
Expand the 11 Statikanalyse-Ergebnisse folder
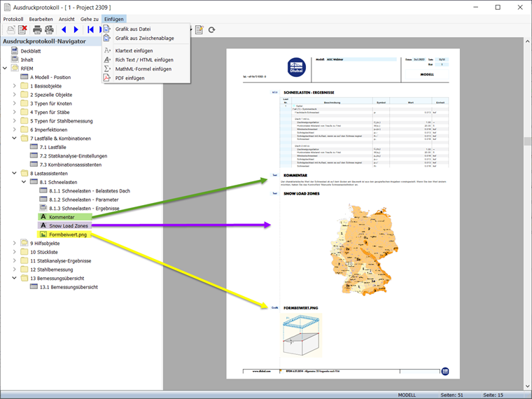(x=14, y=260)
